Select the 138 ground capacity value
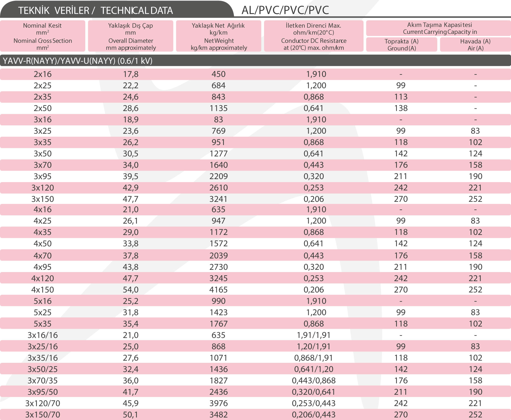This screenshot has width=511, height=420. tap(401, 108)
